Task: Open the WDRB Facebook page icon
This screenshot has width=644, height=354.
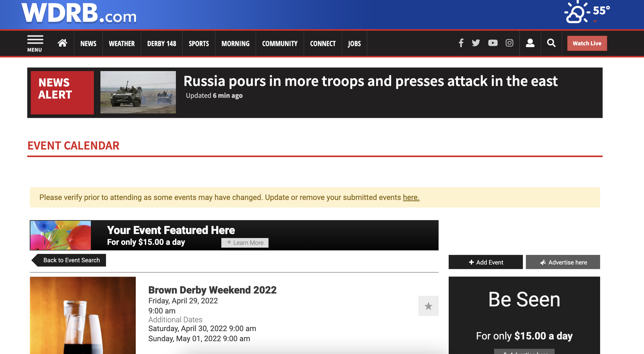Action: pos(461,43)
